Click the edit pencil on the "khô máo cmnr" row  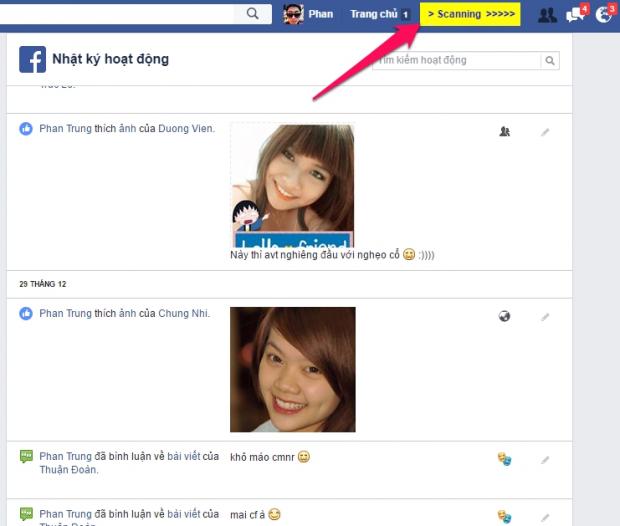545,460
